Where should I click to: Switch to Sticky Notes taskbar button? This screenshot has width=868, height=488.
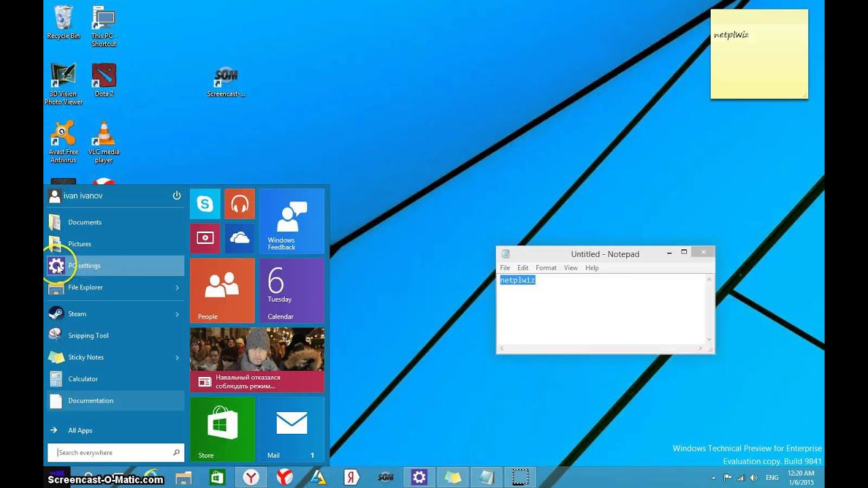click(452, 477)
